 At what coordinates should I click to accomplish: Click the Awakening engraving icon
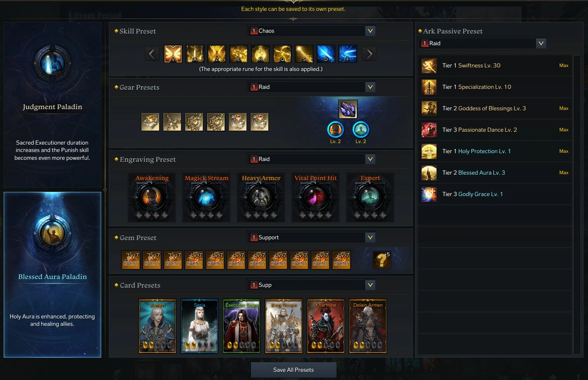click(x=152, y=197)
